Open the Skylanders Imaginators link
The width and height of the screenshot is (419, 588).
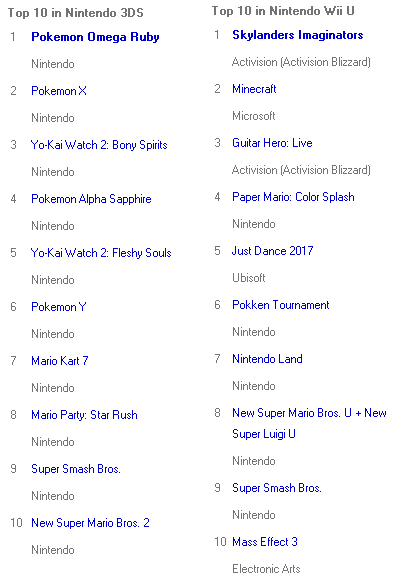pyautogui.click(x=297, y=35)
